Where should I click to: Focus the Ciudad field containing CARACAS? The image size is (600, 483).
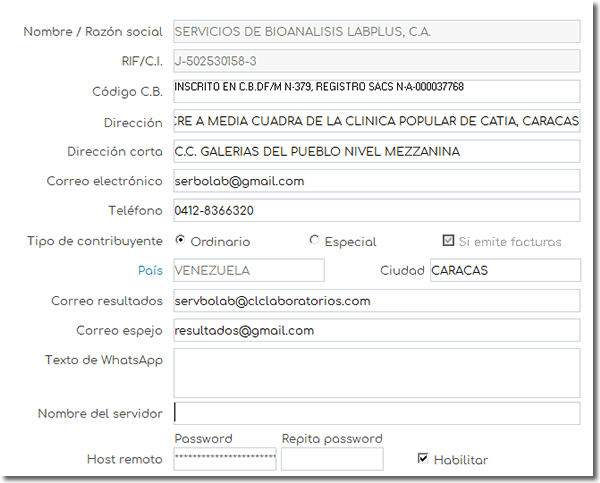tap(504, 271)
